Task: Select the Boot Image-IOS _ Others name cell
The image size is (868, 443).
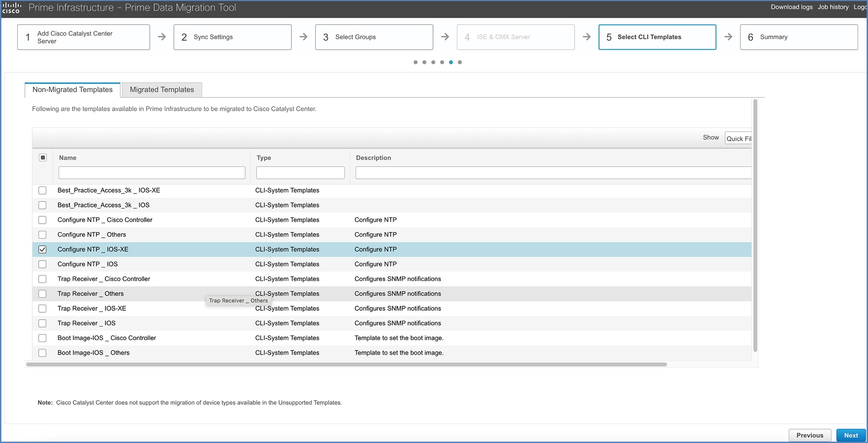Action: point(94,353)
